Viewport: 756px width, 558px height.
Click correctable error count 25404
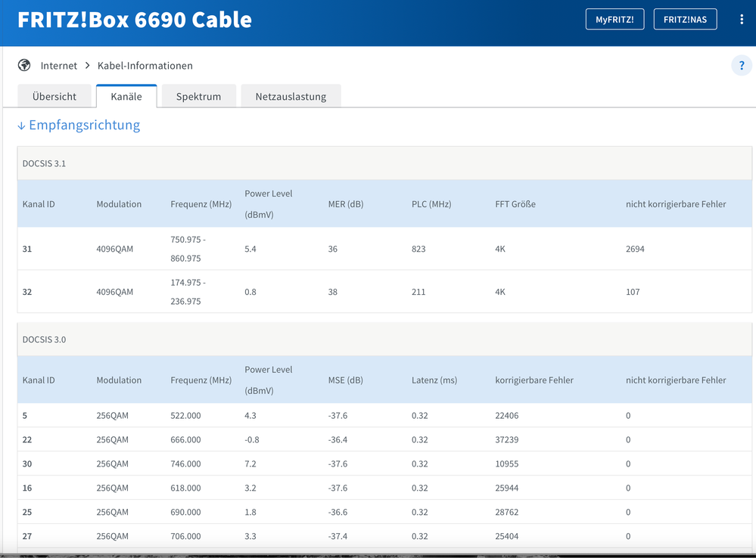click(x=507, y=536)
